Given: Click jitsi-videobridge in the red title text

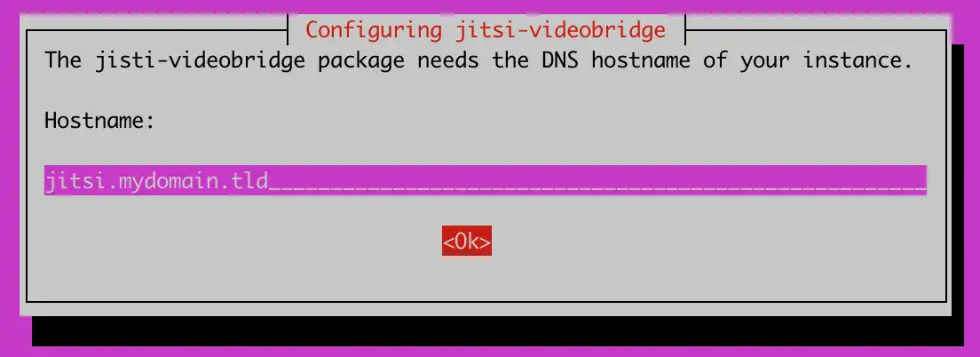Looking at the screenshot, I should pyautogui.click(x=555, y=29).
